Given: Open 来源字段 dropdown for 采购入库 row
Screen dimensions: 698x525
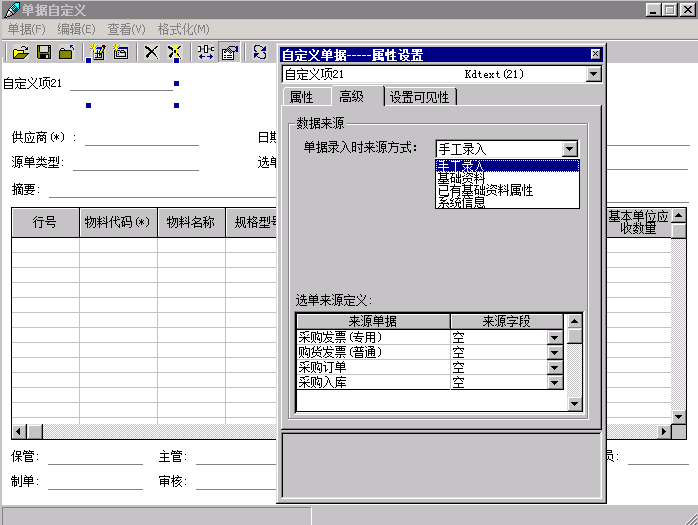Looking at the screenshot, I should 554,383.
